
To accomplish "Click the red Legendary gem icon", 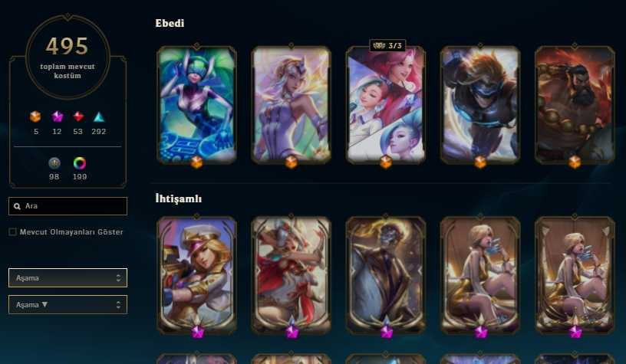I will click(x=78, y=116).
